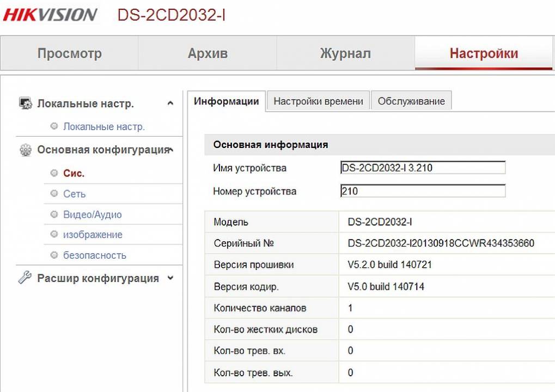Click the Количество каналов row label
Viewport: 555px width, 392px height.
pos(260,308)
